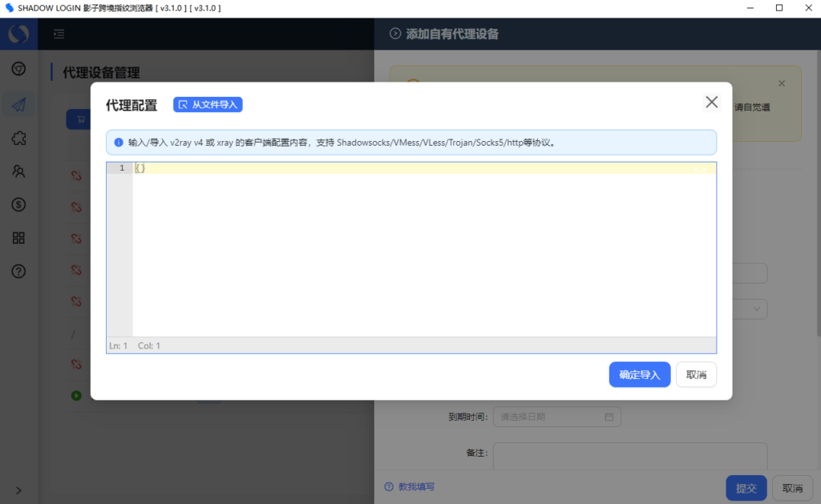Dismiss the yellow notice banner
The width and height of the screenshot is (821, 504).
click(x=782, y=83)
